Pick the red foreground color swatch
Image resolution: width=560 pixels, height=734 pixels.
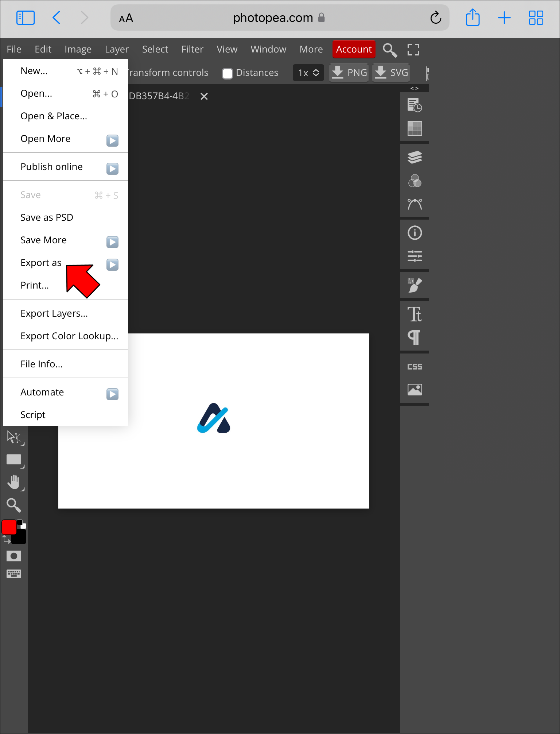click(x=9, y=527)
